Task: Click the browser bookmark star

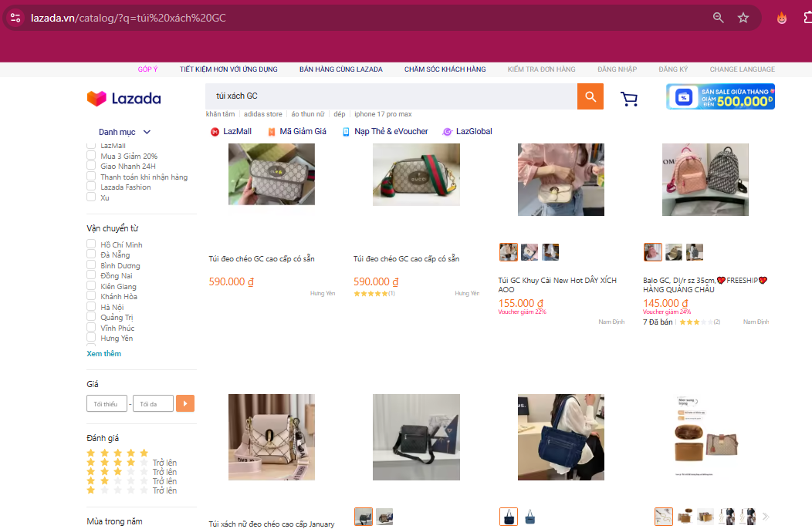Action: point(743,17)
